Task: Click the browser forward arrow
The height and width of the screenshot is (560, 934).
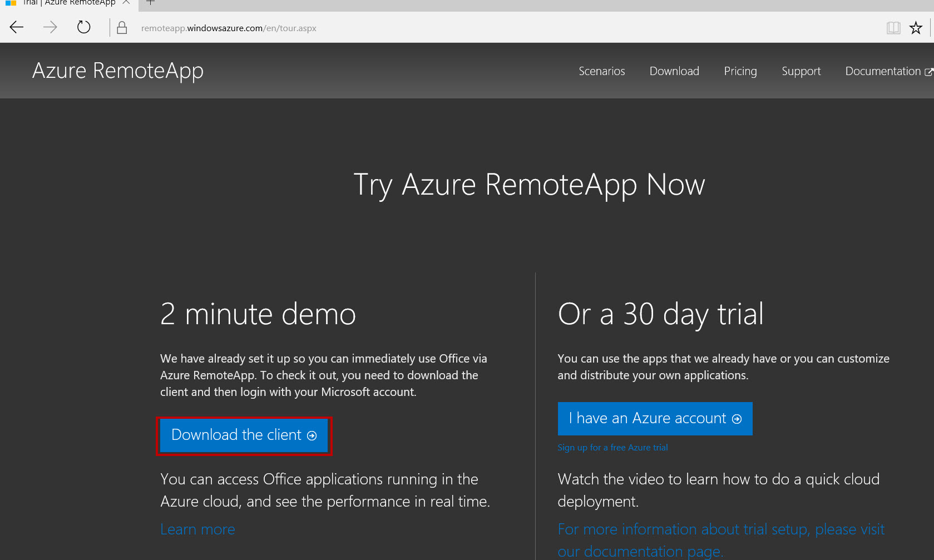Action: 50,27
